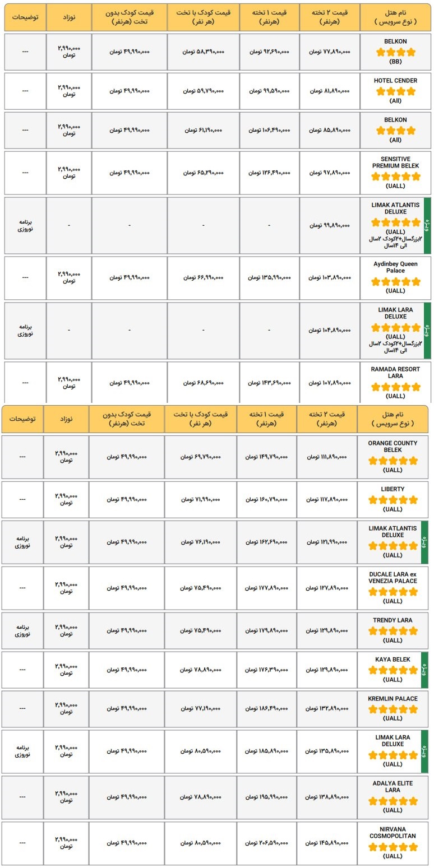
Task: Click DUCALE LARA ex VENEZIA PALACE name
Action: tap(393, 578)
